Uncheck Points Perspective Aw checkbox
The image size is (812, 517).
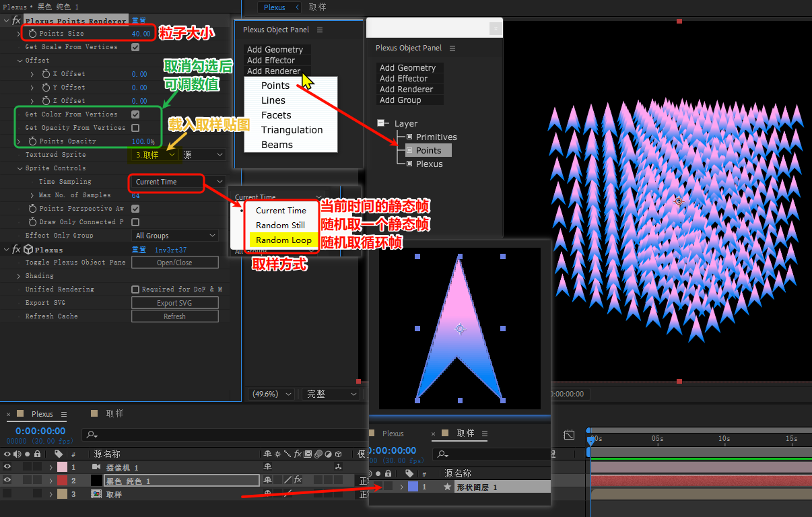click(x=135, y=209)
